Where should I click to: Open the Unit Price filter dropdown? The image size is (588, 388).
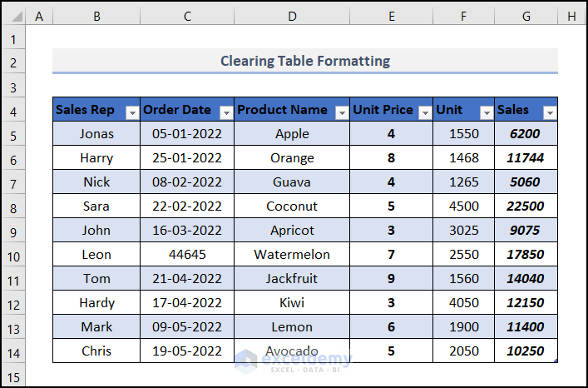424,112
